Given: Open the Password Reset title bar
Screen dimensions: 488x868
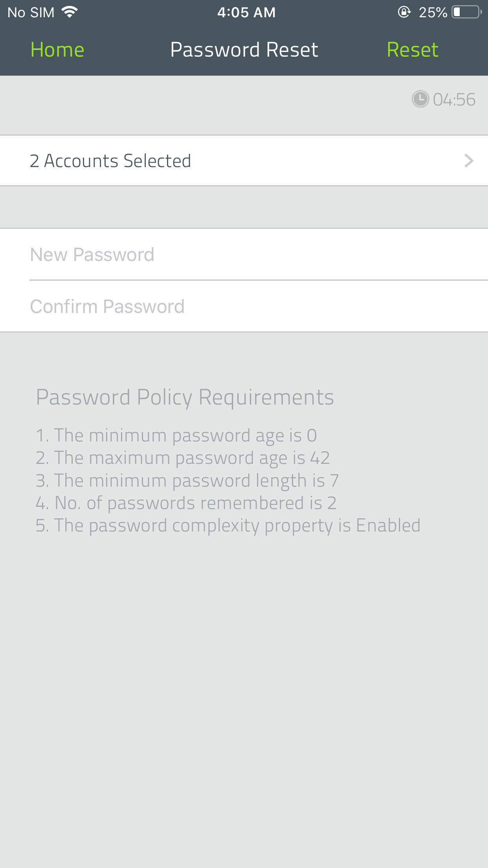Looking at the screenshot, I should click(x=244, y=50).
